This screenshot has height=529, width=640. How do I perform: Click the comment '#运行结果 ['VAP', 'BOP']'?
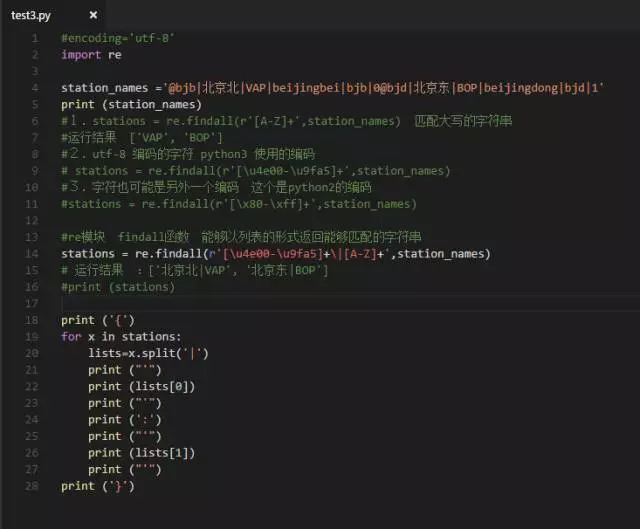[142, 138]
